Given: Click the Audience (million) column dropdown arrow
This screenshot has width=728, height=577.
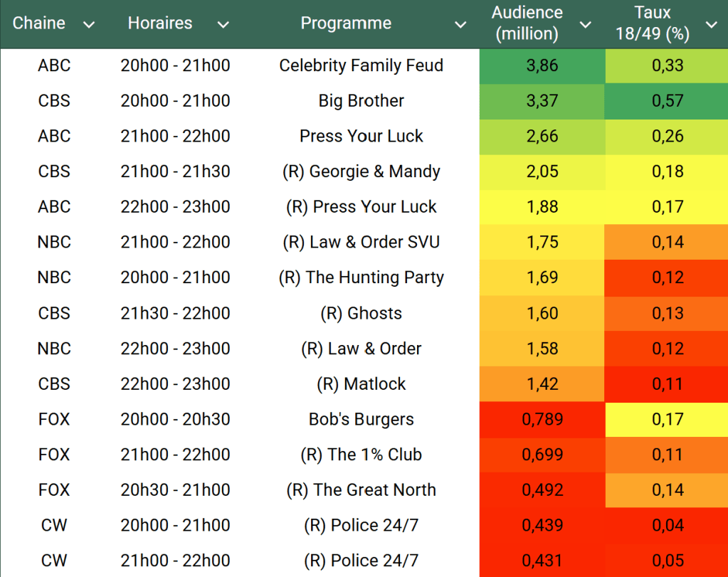Looking at the screenshot, I should tap(585, 25).
